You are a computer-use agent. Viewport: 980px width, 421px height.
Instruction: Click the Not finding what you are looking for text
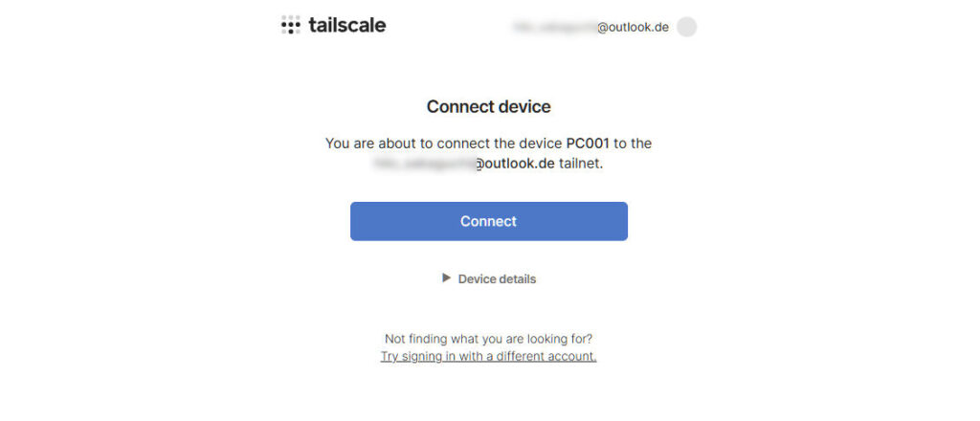(x=488, y=339)
